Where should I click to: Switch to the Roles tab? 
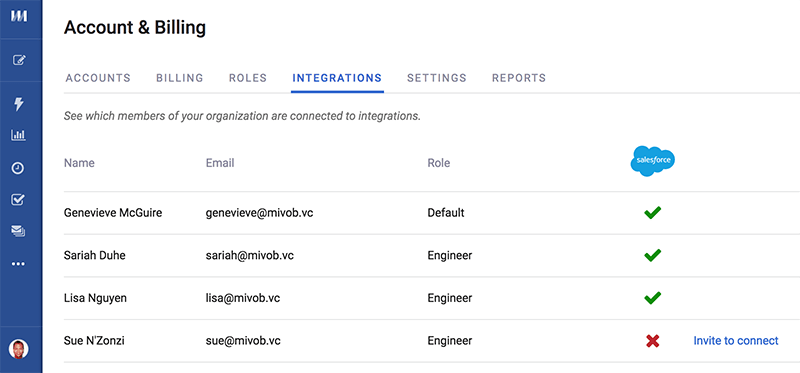248,78
